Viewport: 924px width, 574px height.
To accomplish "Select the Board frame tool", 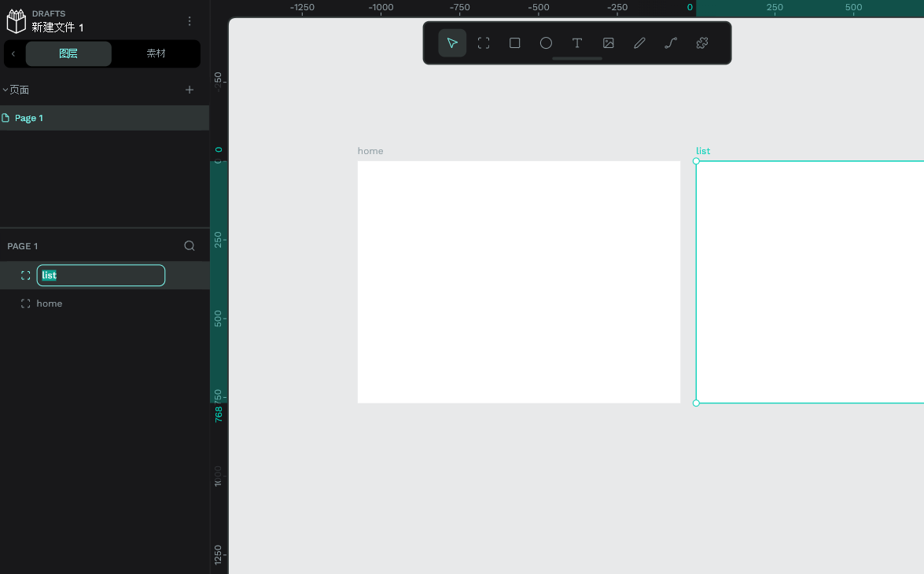I will coord(483,43).
